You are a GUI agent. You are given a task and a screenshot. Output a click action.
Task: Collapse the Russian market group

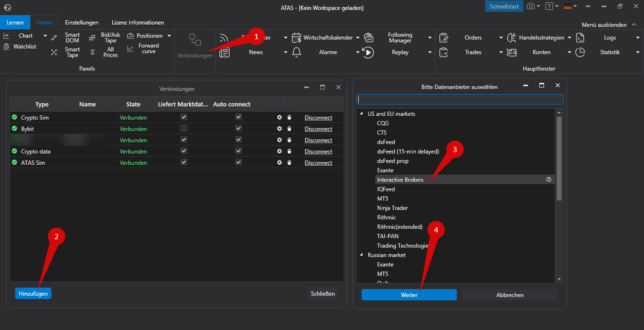362,255
